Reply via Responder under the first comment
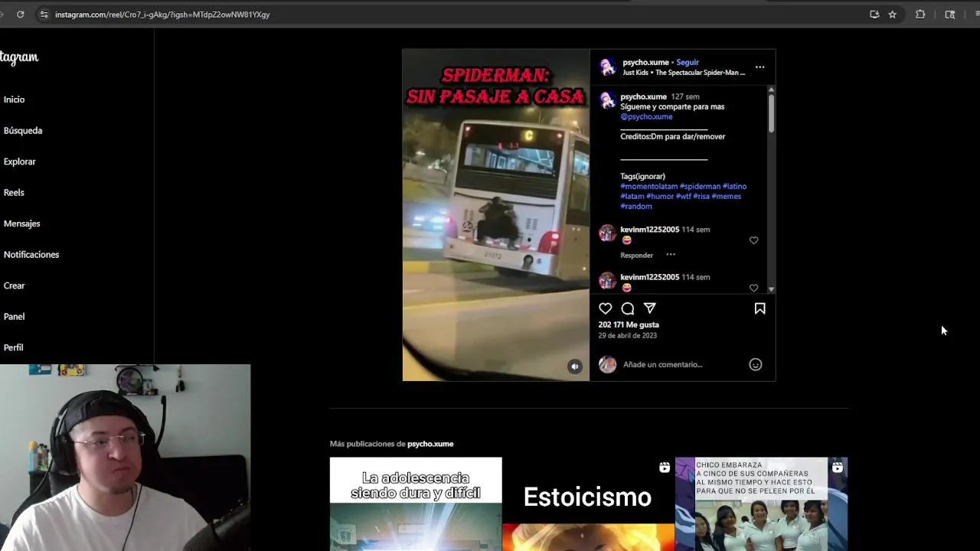The width and height of the screenshot is (980, 551). [636, 256]
